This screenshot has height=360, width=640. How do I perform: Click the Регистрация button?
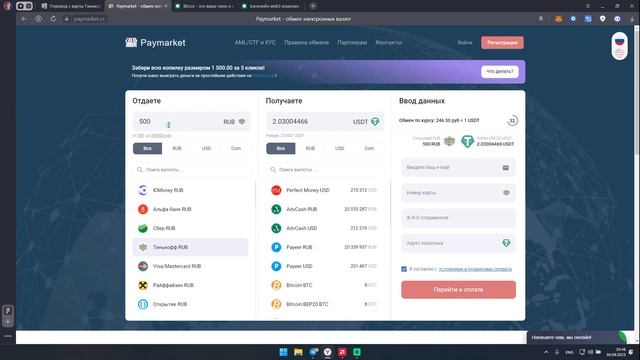502,42
